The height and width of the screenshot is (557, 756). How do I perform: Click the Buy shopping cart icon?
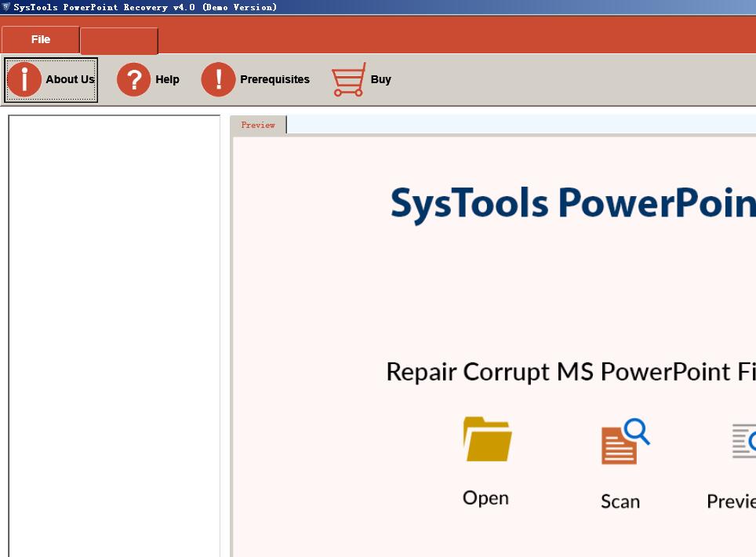point(348,79)
